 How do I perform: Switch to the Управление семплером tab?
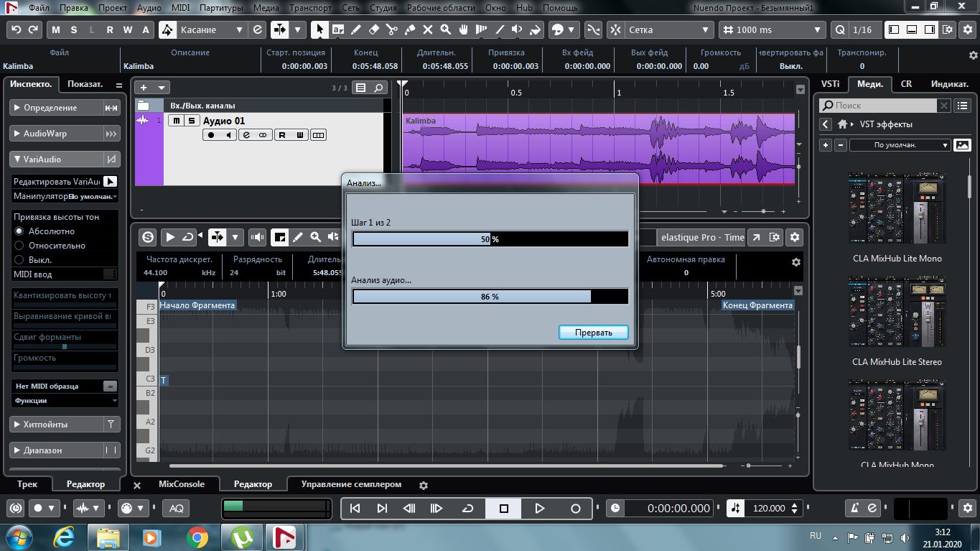(x=351, y=484)
